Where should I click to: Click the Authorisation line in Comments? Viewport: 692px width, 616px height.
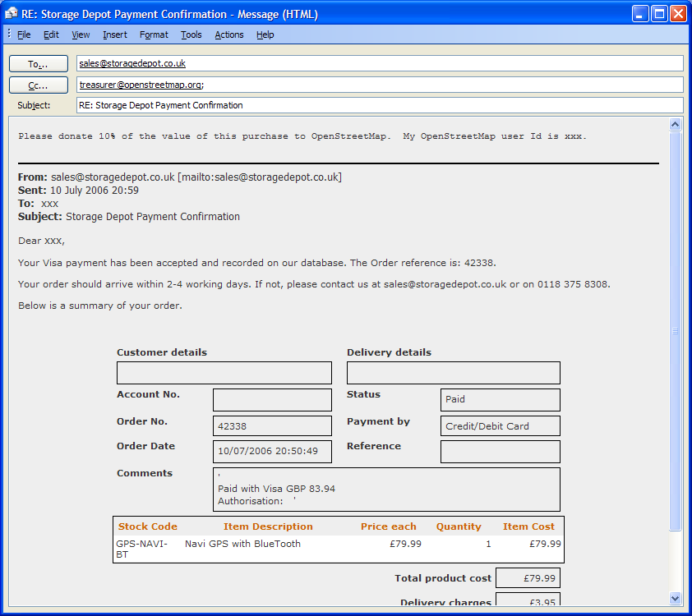pyautogui.click(x=257, y=501)
